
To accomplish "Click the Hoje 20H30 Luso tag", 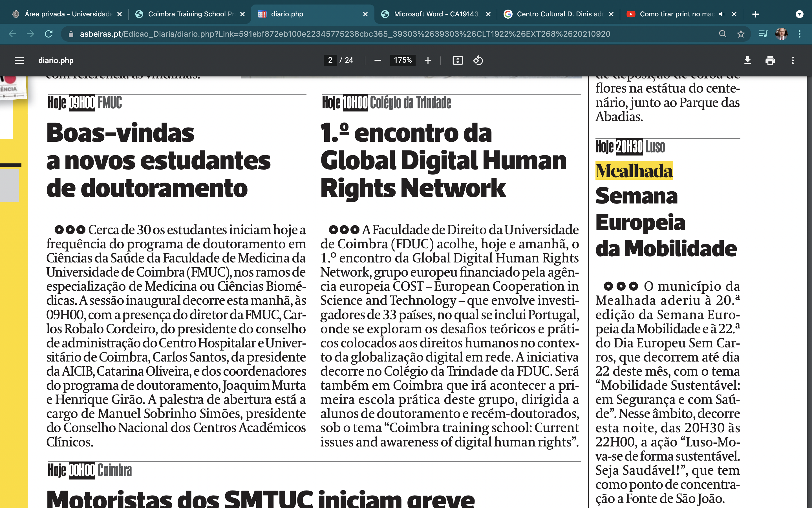I will [630, 147].
